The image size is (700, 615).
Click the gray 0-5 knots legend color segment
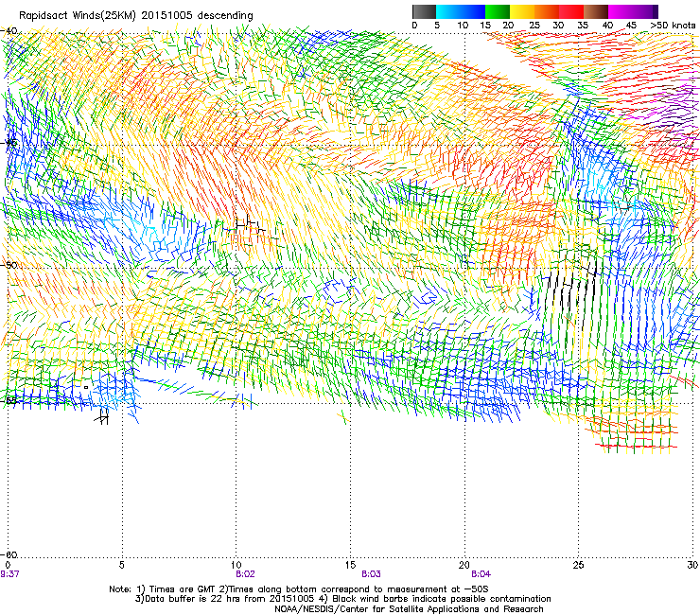pyautogui.click(x=424, y=11)
